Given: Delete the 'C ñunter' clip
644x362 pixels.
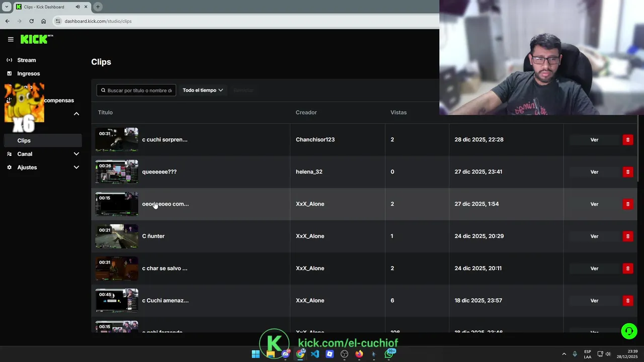Looking at the screenshot, I should pos(628,236).
